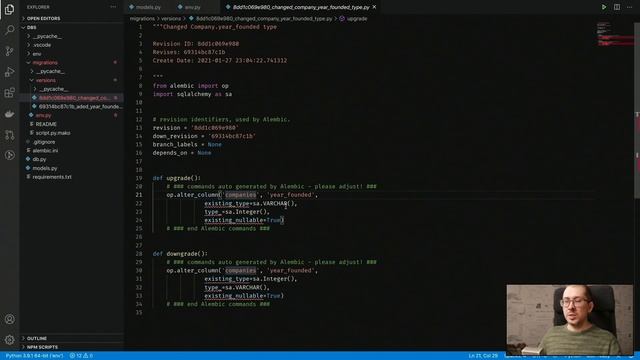
Task: Click 'migrations' breadcrumb segment
Action: point(142,19)
